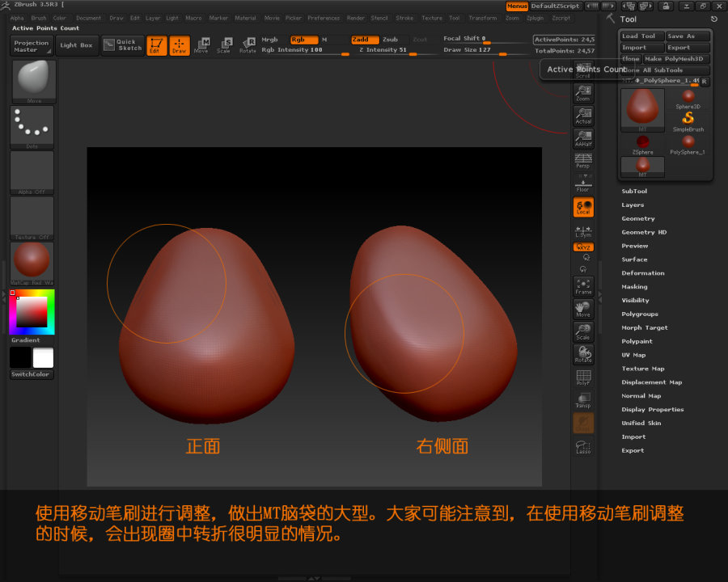Toggle Persp perspective view
Viewport: 728px width, 582px height.
click(x=583, y=162)
